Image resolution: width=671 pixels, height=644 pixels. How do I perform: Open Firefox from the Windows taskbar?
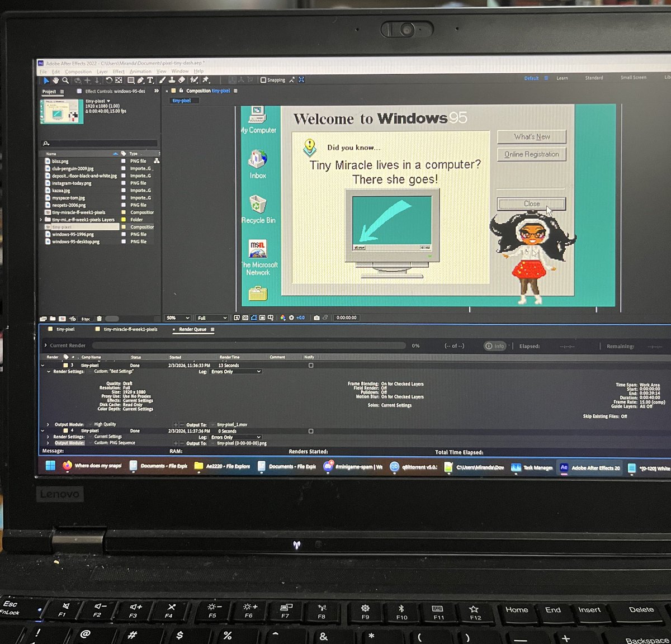tap(67, 466)
